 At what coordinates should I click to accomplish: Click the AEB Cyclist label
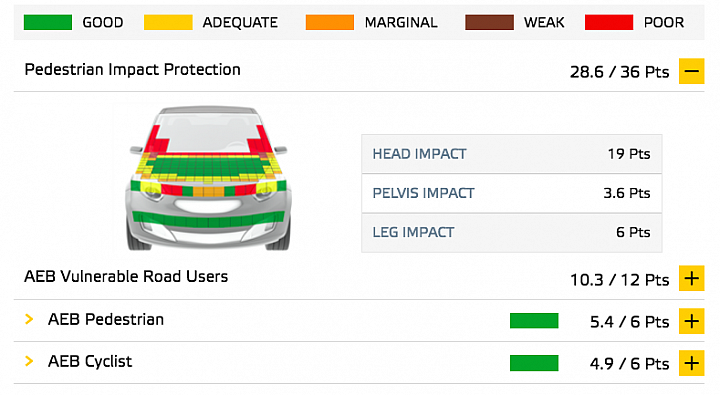90,361
